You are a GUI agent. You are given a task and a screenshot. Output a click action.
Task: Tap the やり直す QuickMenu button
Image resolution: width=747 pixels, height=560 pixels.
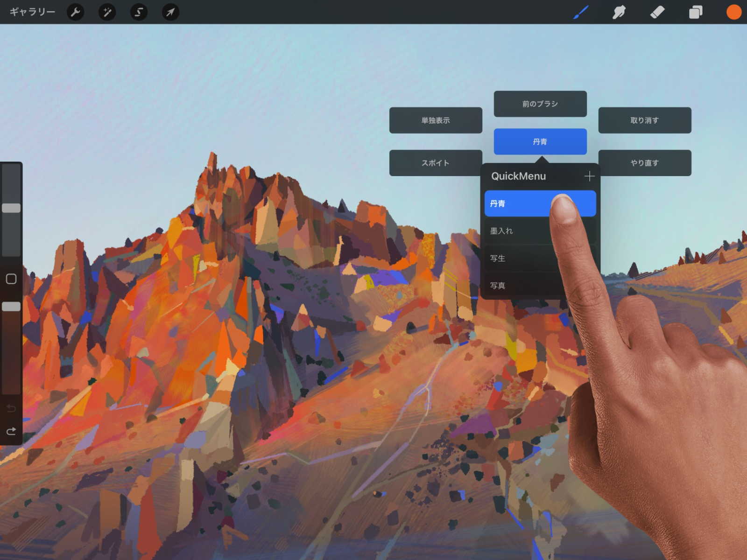(x=645, y=163)
